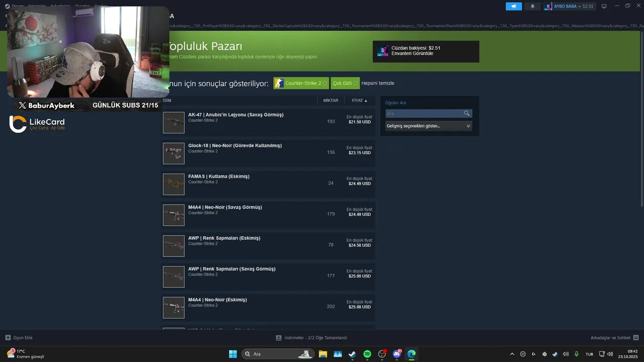Open the Windows Start menu

click(233, 354)
